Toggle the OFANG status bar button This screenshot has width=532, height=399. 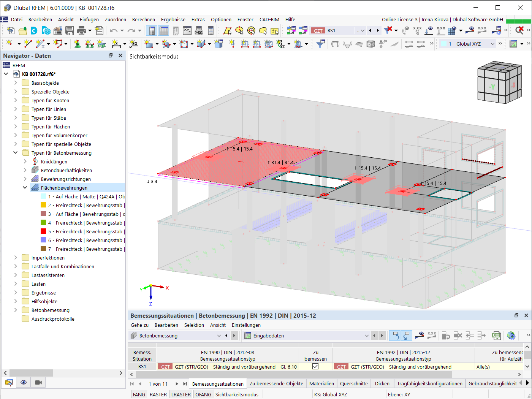coord(203,394)
